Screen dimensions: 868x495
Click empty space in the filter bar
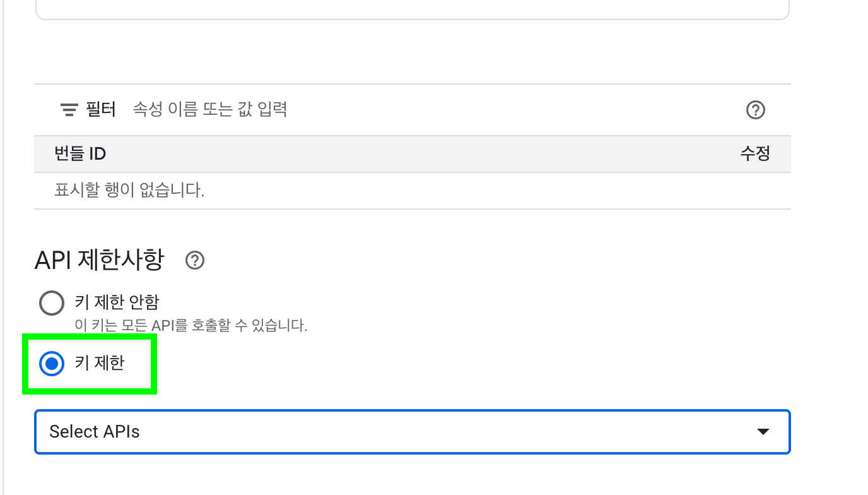505,110
